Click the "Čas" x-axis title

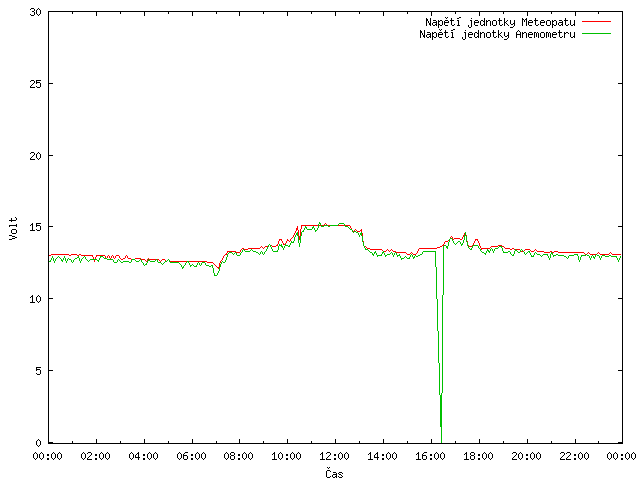tap(334, 473)
